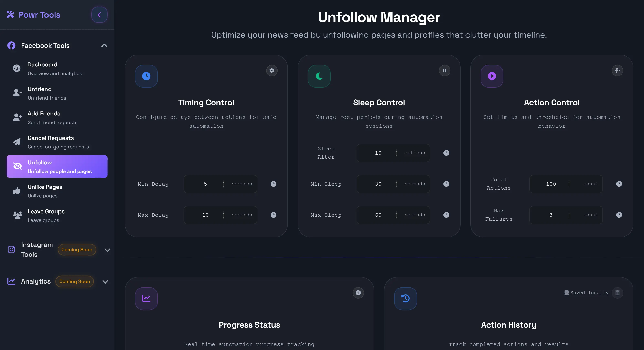Click the Sleep Control pause icon

click(x=444, y=71)
